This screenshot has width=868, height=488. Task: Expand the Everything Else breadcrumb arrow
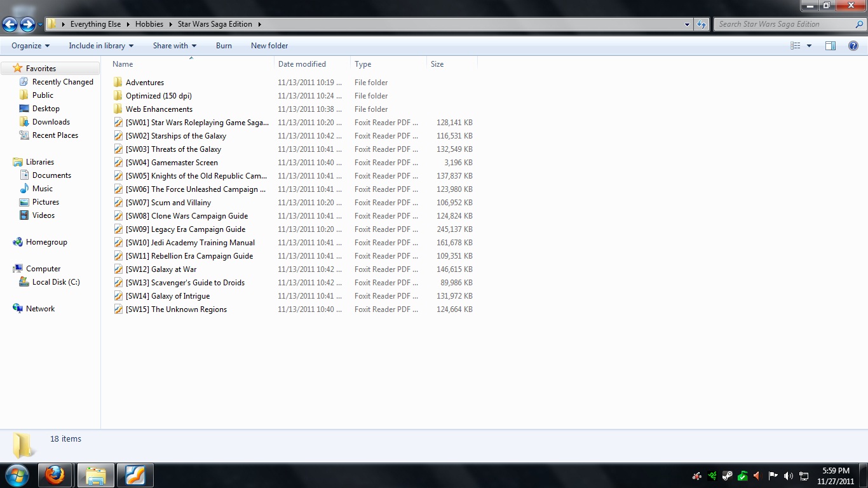128,24
